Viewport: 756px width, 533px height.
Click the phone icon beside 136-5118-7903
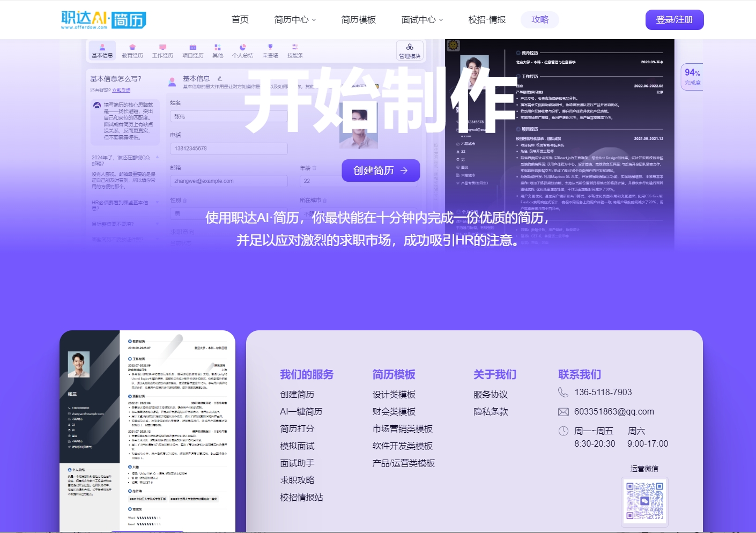tap(563, 393)
